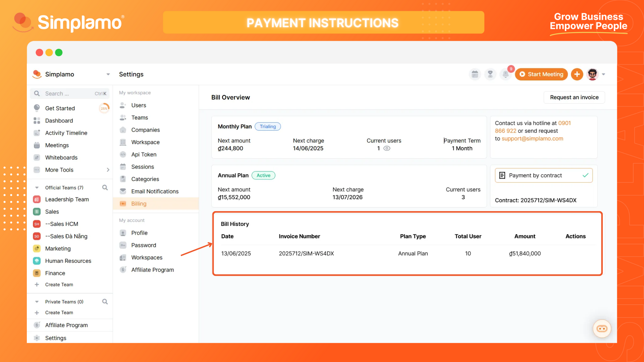Select Users in workspace settings
Viewport: 644px width, 362px height.
tap(139, 105)
